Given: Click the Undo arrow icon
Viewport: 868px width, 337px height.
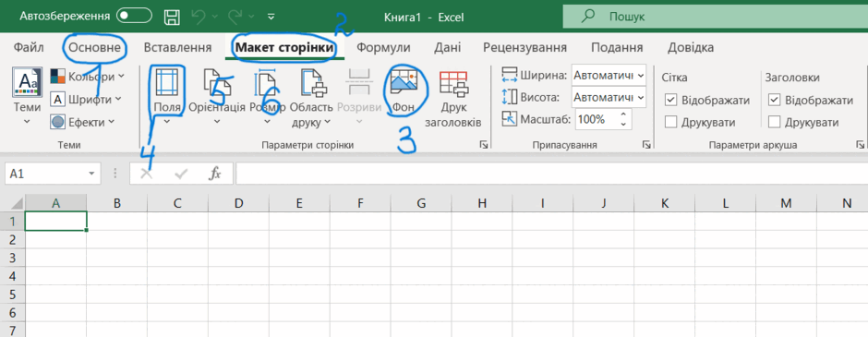Looking at the screenshot, I should tap(199, 18).
